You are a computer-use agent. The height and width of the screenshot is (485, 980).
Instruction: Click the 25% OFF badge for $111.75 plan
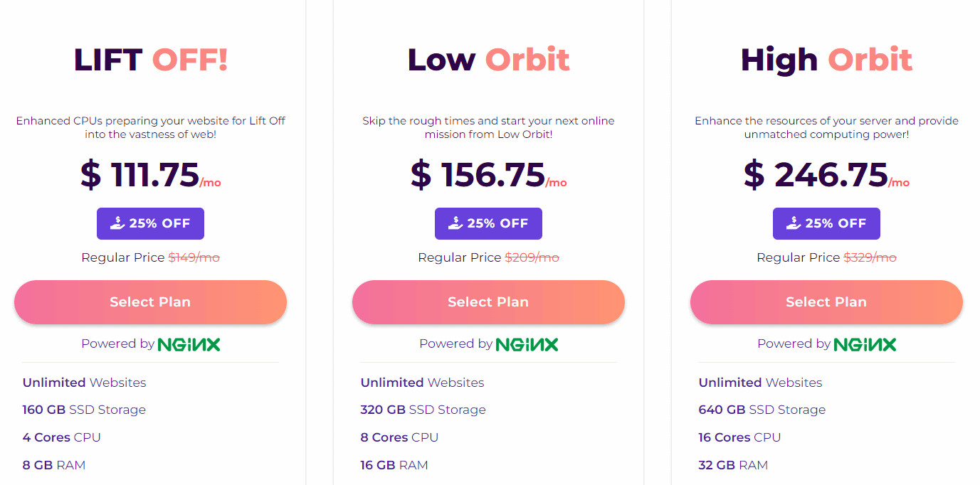150,223
